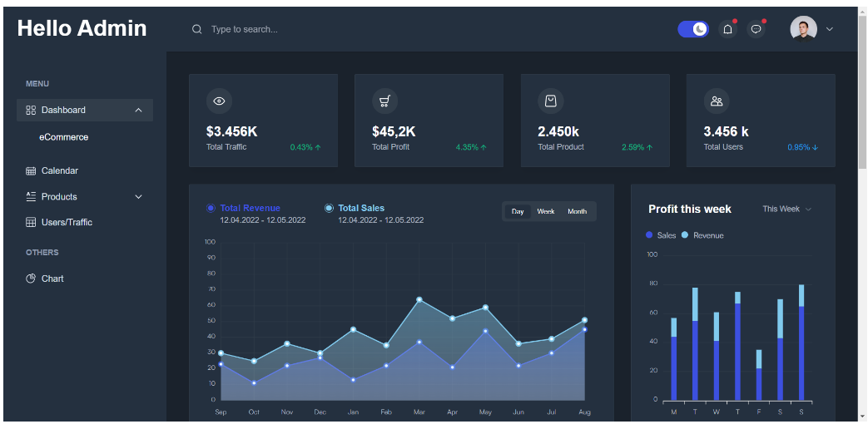Select the Total Sales radio indicator
The image size is (868, 429).
point(329,209)
